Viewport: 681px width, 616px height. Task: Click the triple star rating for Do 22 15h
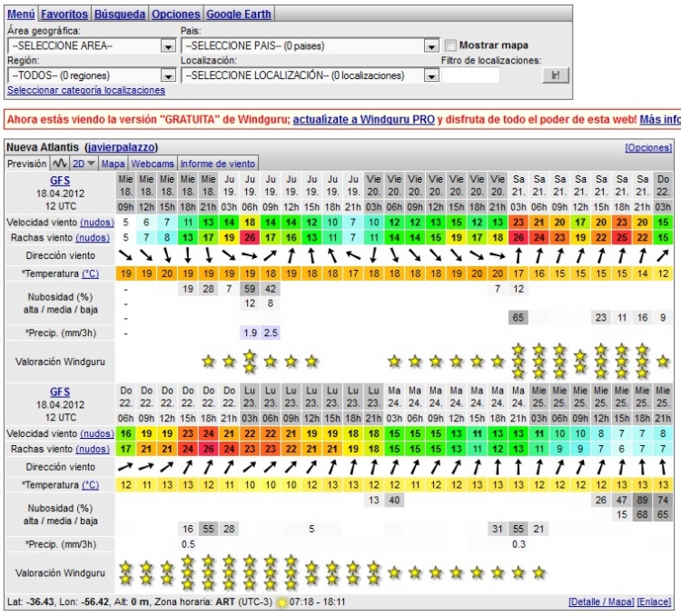tap(188, 572)
